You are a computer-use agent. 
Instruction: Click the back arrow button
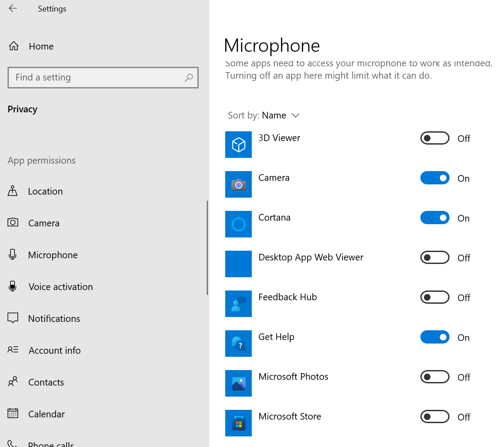12,8
